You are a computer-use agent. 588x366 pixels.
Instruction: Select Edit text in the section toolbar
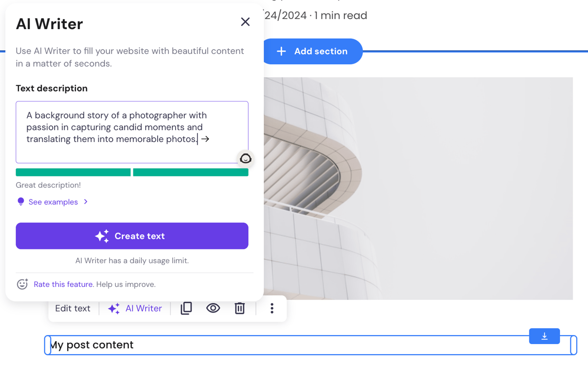point(73,308)
